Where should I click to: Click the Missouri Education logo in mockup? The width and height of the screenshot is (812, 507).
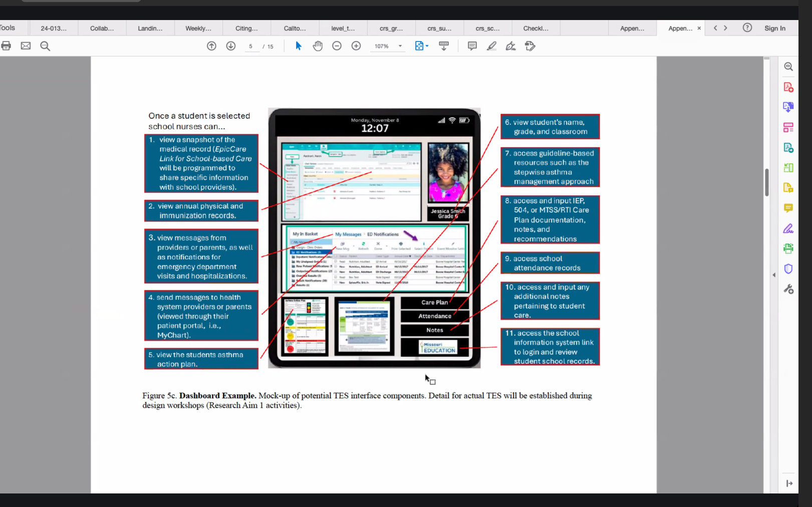pos(438,347)
